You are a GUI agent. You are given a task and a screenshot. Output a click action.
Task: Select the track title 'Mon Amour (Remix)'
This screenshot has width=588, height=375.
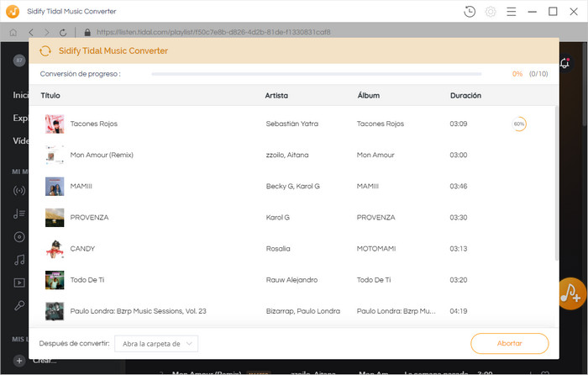tap(102, 155)
